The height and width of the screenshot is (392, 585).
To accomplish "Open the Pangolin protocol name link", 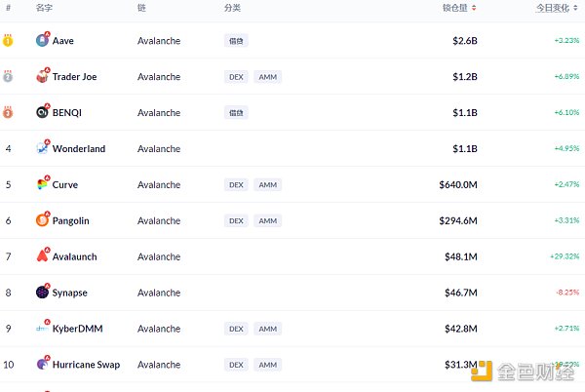I will pos(71,220).
